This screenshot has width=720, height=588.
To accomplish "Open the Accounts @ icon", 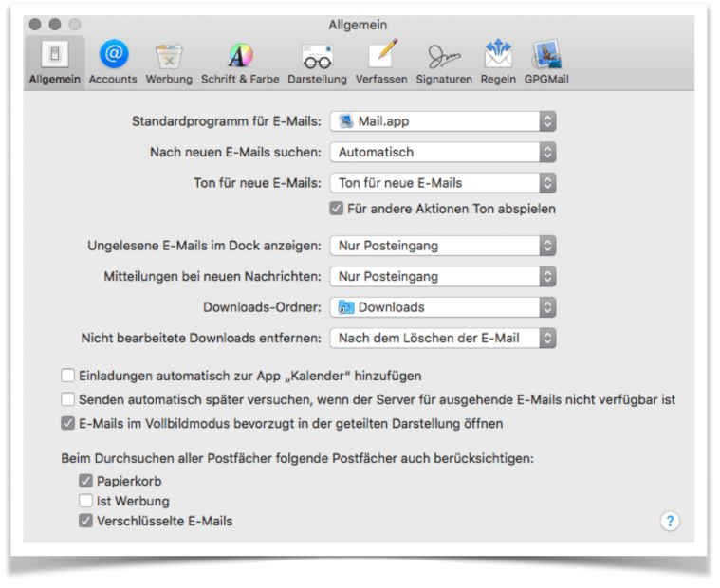I will [114, 54].
